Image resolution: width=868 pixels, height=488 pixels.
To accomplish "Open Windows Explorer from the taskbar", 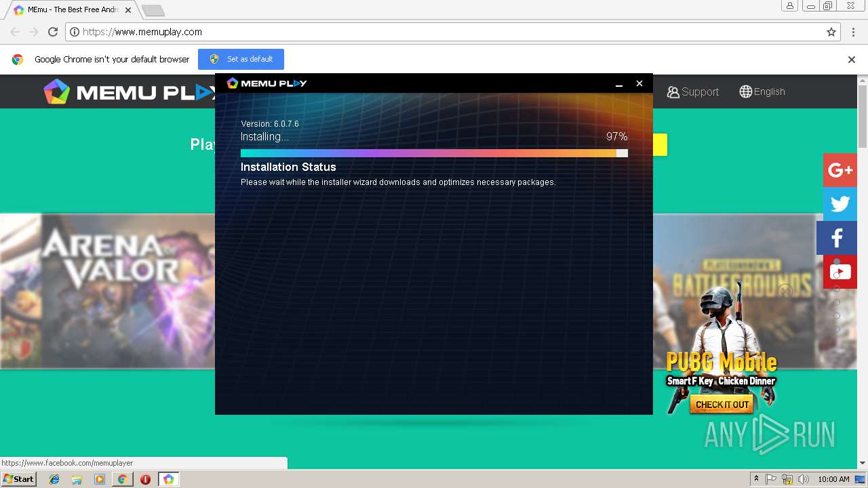I will 77,479.
